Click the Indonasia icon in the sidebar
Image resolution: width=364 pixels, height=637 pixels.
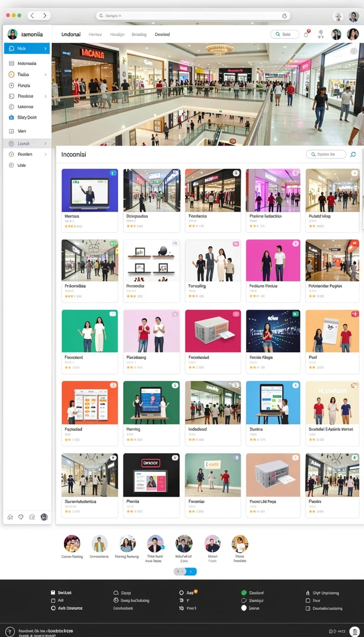click(12, 63)
